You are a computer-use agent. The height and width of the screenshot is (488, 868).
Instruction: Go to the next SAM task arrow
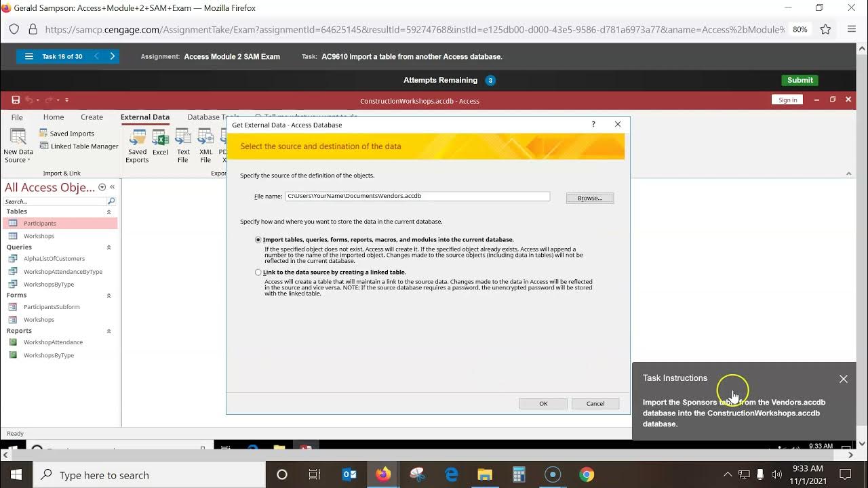point(113,56)
